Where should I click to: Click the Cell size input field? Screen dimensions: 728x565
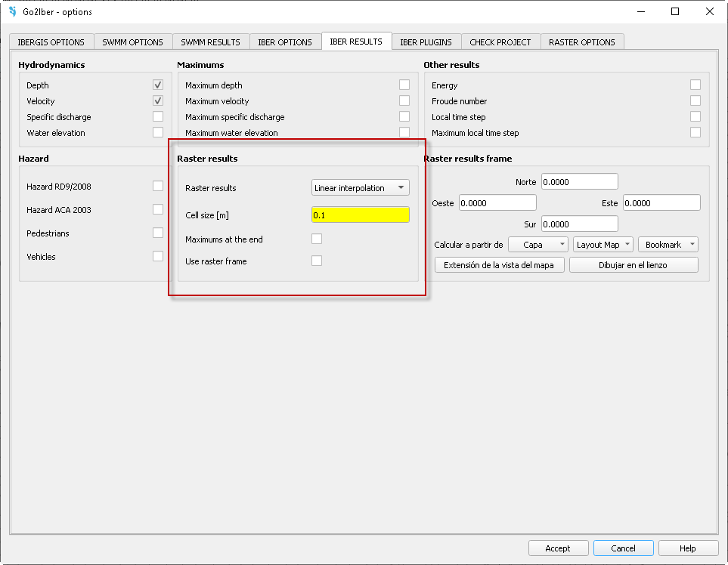pyautogui.click(x=361, y=215)
